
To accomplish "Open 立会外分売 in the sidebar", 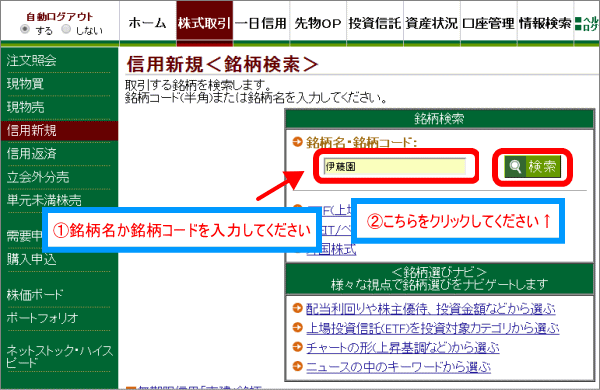I will tap(38, 177).
